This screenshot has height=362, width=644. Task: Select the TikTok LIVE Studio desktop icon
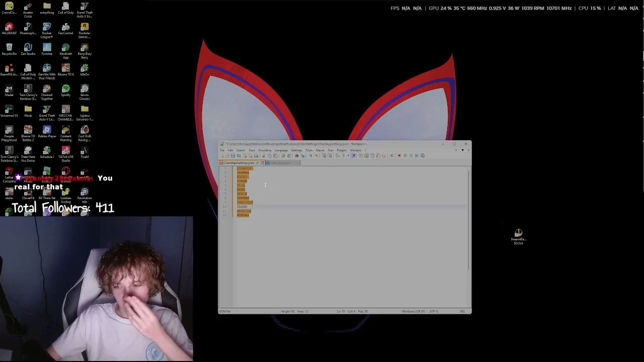pos(65,155)
